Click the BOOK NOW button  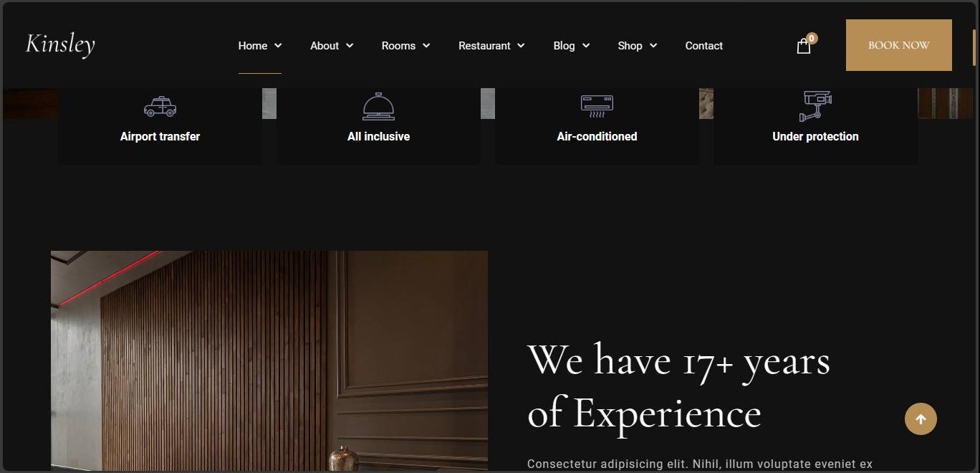point(898,45)
